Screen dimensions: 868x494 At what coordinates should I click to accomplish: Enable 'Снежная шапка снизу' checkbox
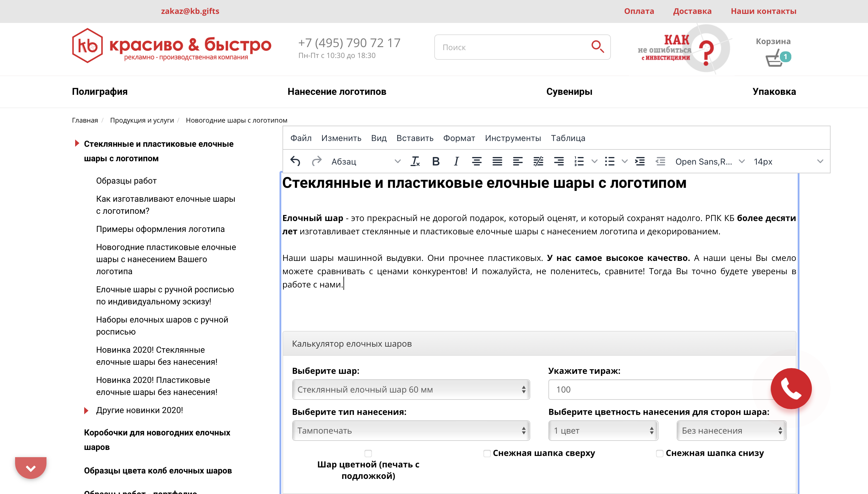pos(660,453)
